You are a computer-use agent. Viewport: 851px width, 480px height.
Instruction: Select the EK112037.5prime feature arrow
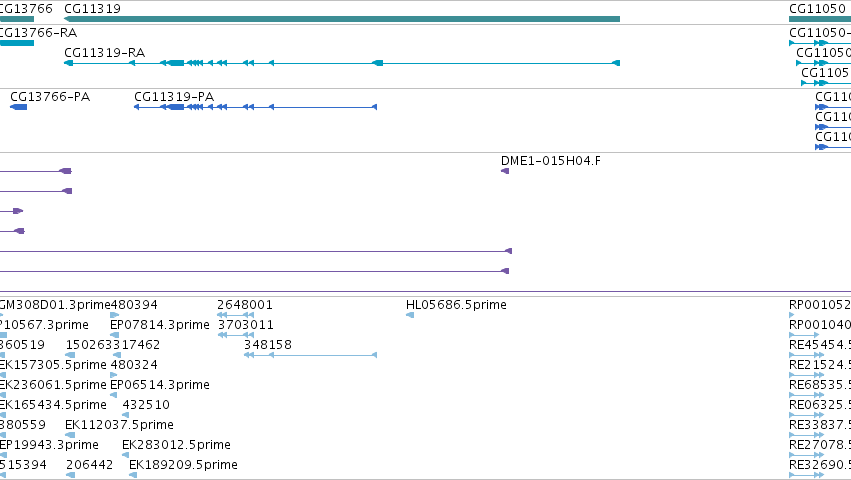(70, 435)
